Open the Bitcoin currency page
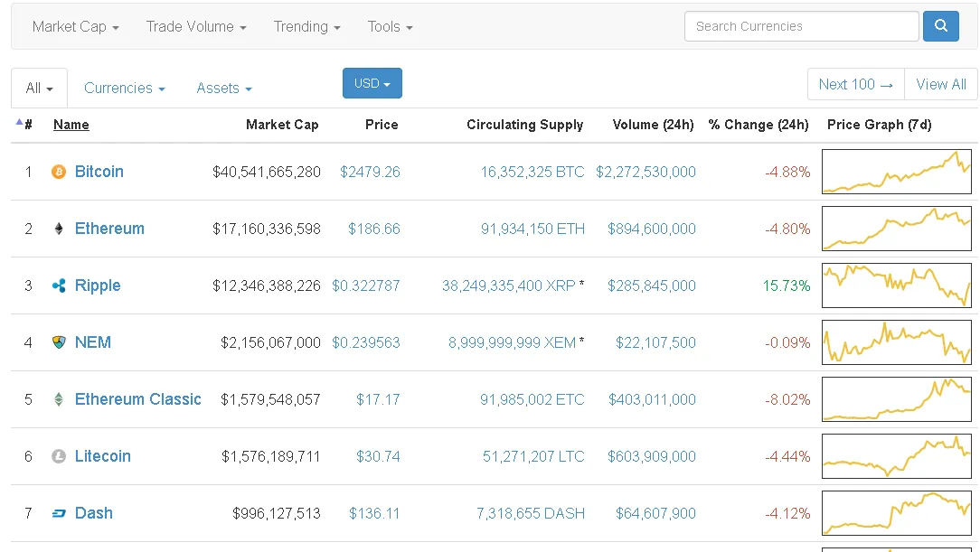This screenshot has height=552, width=980. pyautogui.click(x=99, y=172)
